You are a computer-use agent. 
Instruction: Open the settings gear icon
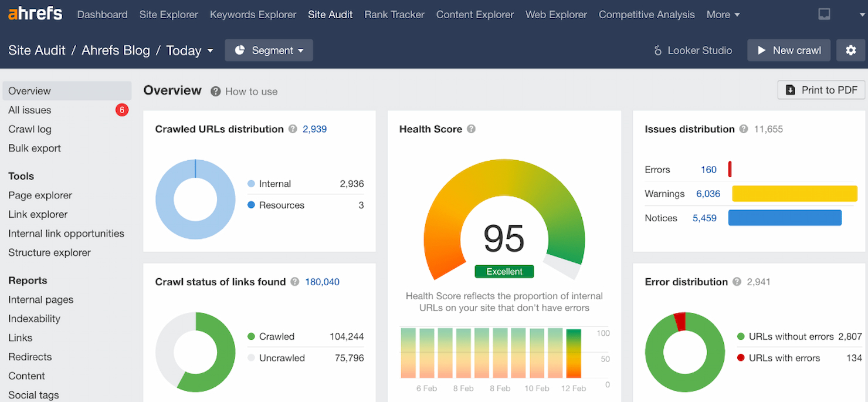[850, 50]
